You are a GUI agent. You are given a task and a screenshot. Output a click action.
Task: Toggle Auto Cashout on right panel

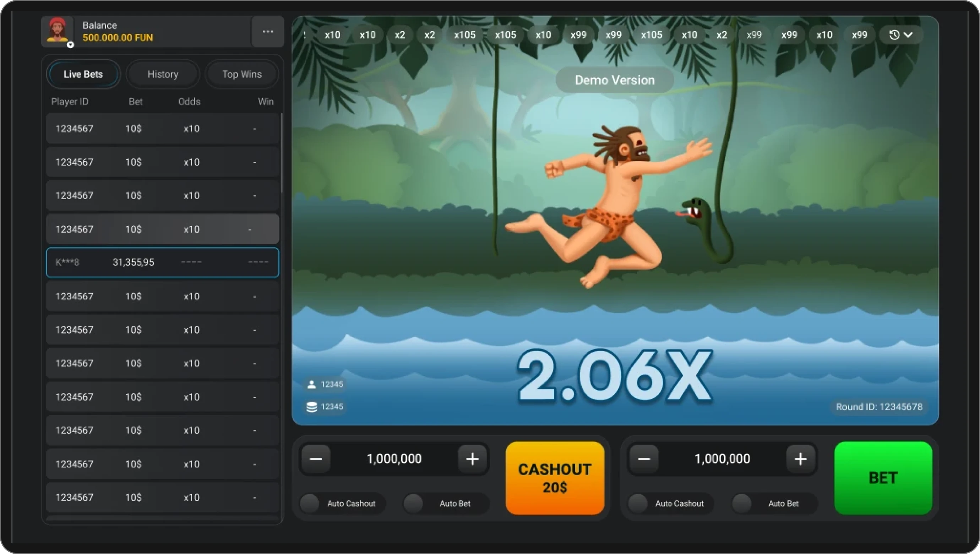[x=638, y=504]
